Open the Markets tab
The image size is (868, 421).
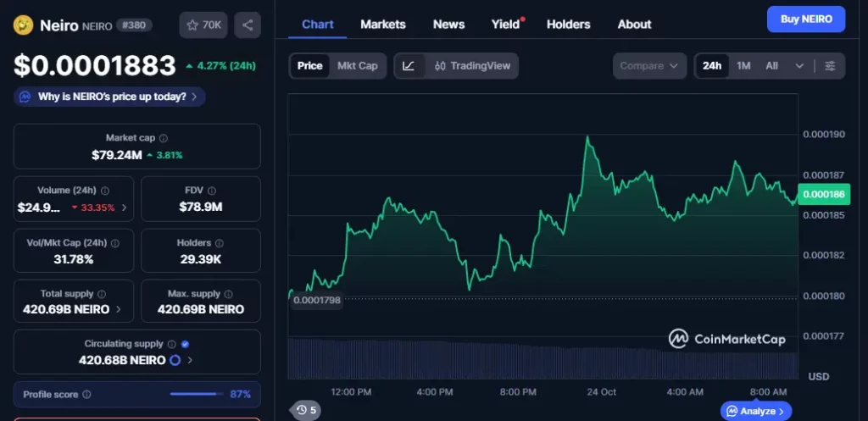pyautogui.click(x=383, y=25)
